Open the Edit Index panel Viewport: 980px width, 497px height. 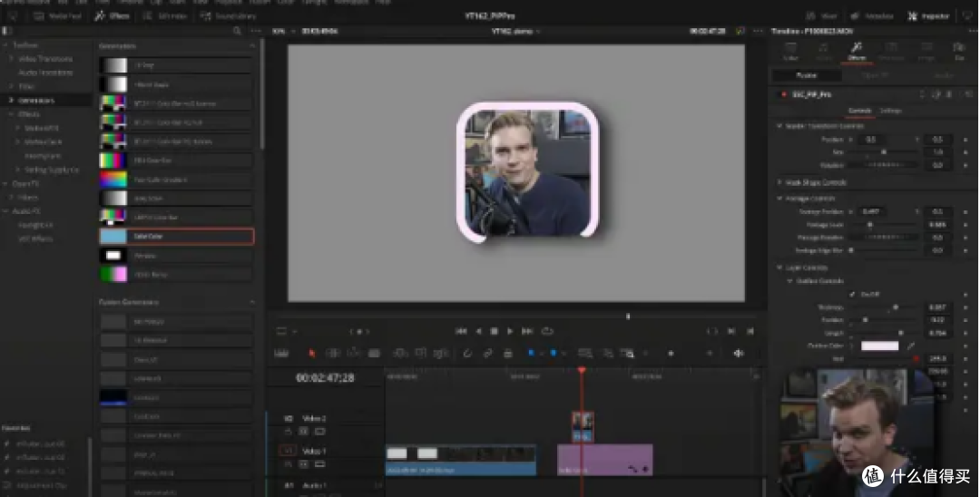166,15
